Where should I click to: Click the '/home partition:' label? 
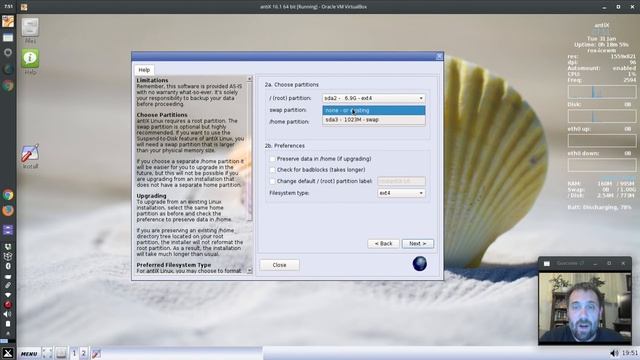289,122
